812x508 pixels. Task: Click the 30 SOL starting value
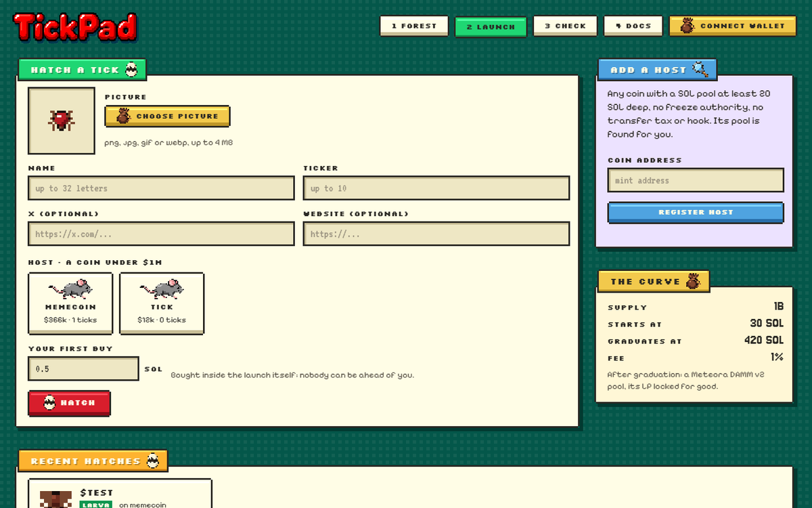pos(767,323)
